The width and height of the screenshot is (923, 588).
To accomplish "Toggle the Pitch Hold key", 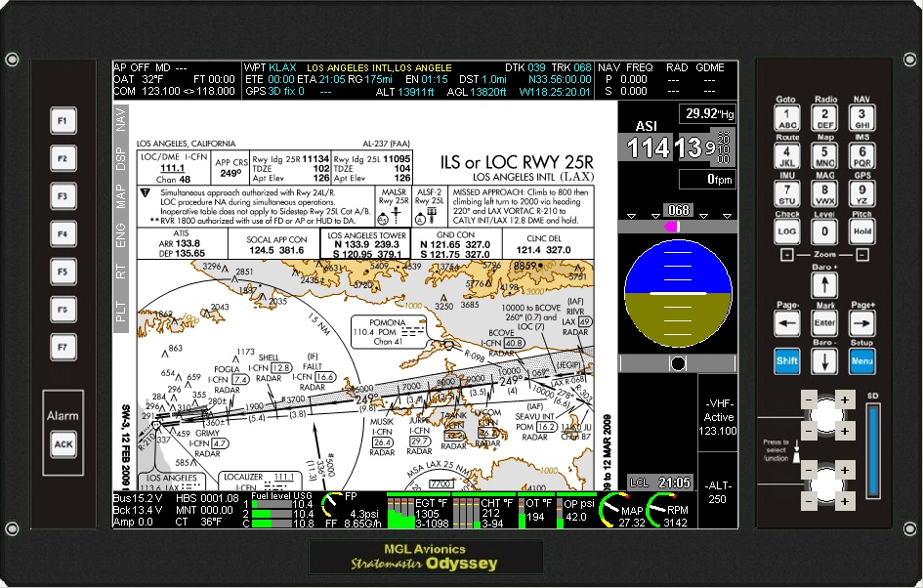I will point(861,231).
